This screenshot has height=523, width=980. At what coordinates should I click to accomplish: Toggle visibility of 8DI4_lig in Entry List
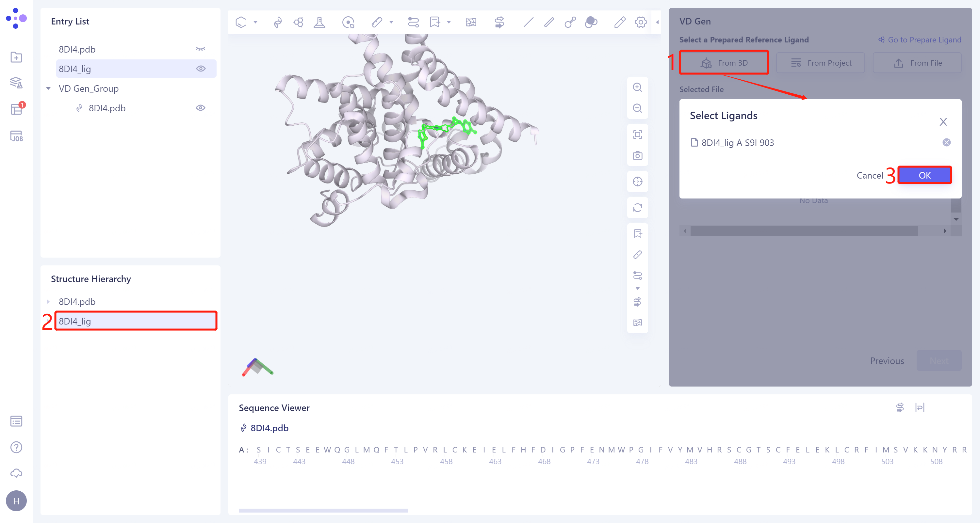coord(201,69)
